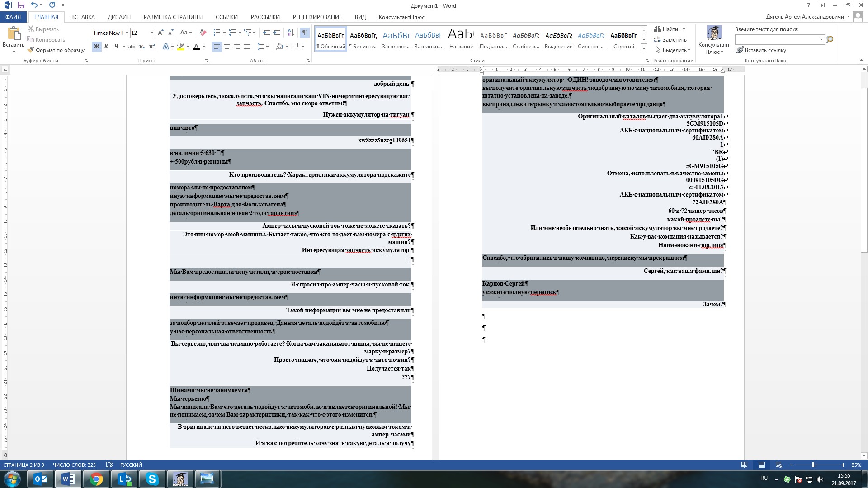Click Вставить ссылку link button
The height and width of the screenshot is (488, 868).
pos(761,50)
